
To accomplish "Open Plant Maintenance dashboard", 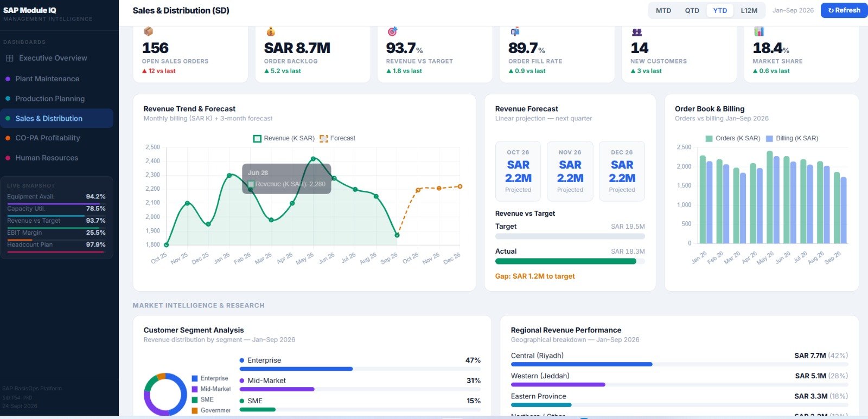I will (x=56, y=79).
